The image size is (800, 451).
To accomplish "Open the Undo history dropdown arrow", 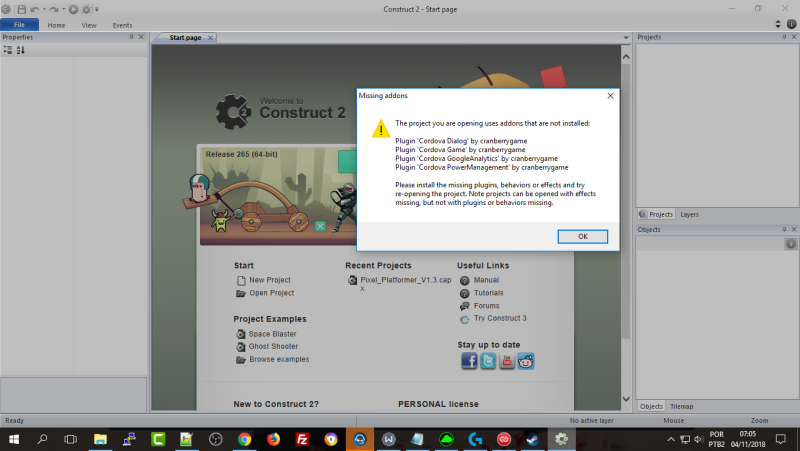I will 44,9.
